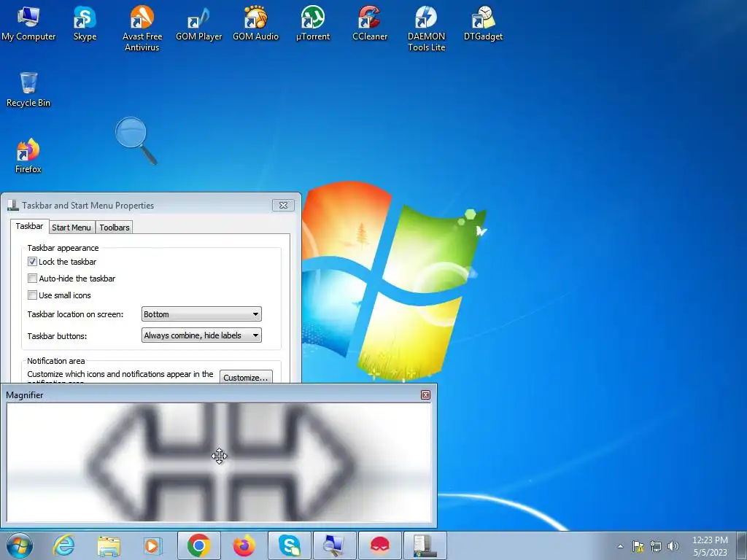747x560 pixels.
Task: Switch to Skype on the taskbar
Action: [289, 545]
